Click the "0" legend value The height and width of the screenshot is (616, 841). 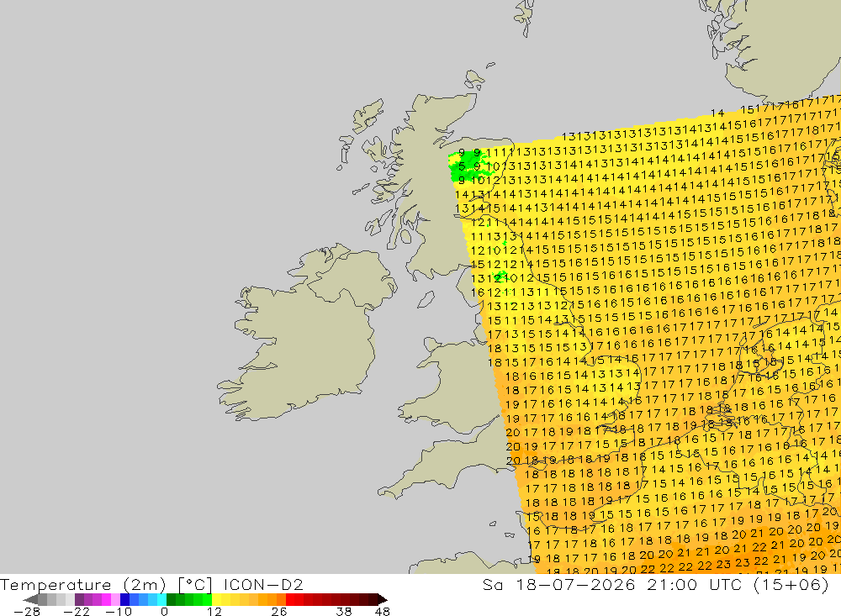[165, 611]
